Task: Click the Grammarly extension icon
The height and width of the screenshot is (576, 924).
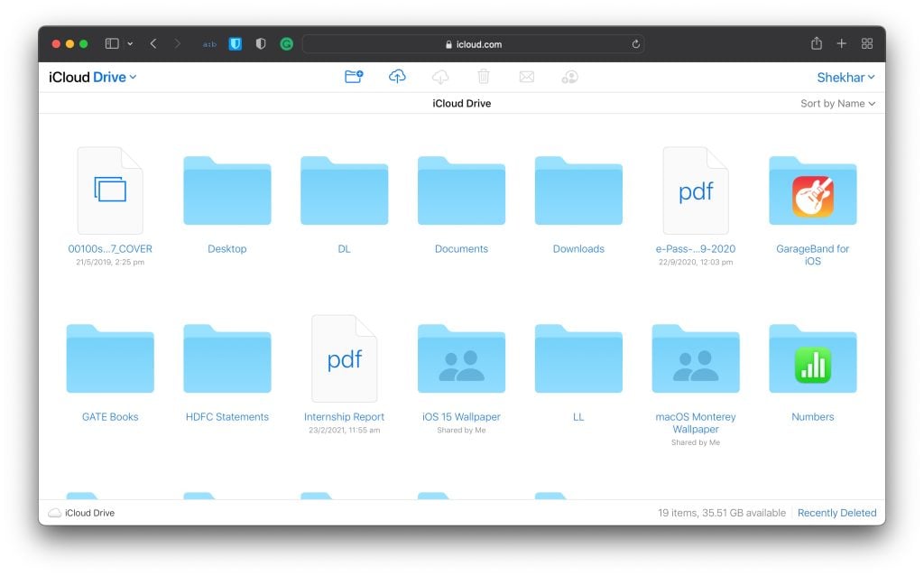Action: click(x=286, y=43)
